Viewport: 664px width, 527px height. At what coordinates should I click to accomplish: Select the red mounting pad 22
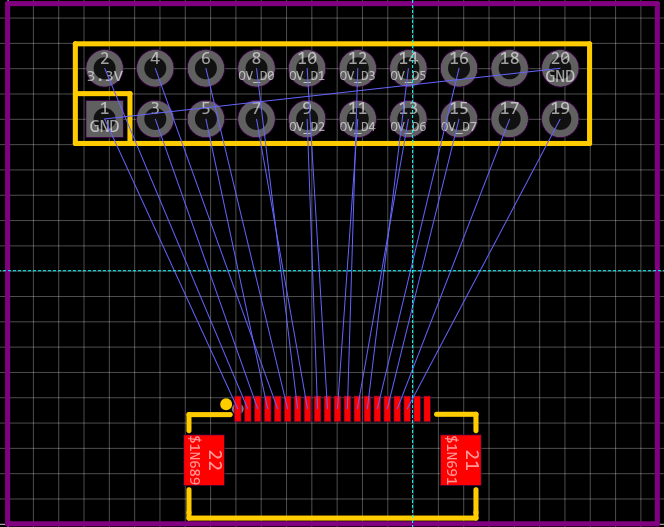coord(204,460)
